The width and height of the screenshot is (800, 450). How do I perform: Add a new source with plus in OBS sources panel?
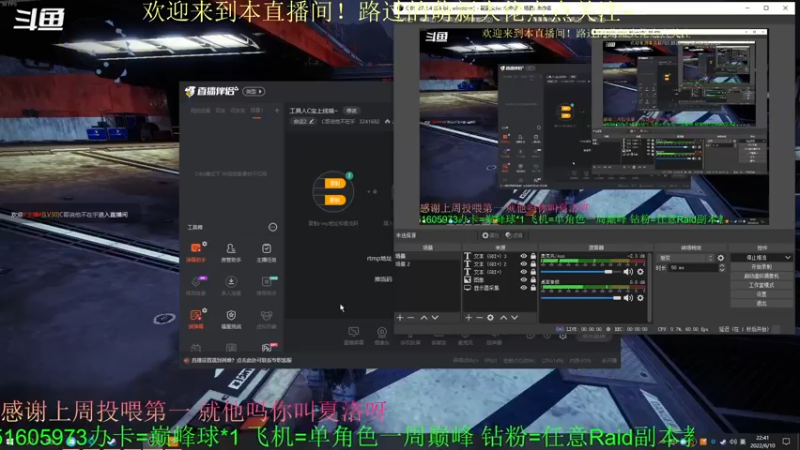point(468,317)
